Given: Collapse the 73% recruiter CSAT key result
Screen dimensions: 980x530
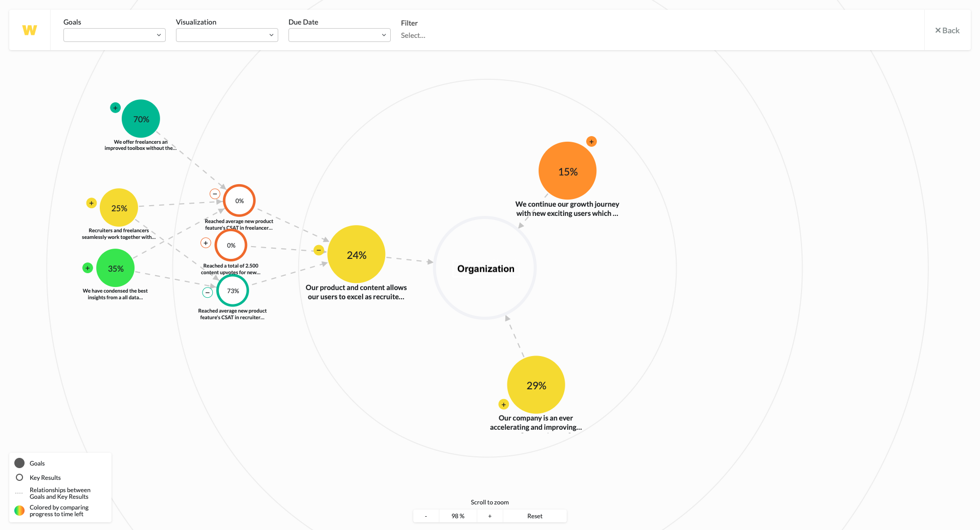Looking at the screenshot, I should [x=207, y=293].
